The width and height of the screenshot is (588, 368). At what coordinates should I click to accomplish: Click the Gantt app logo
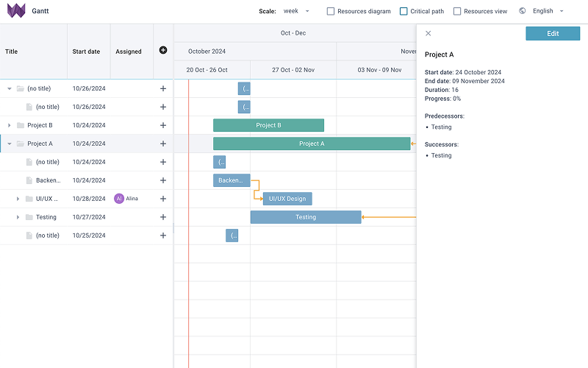(16, 11)
